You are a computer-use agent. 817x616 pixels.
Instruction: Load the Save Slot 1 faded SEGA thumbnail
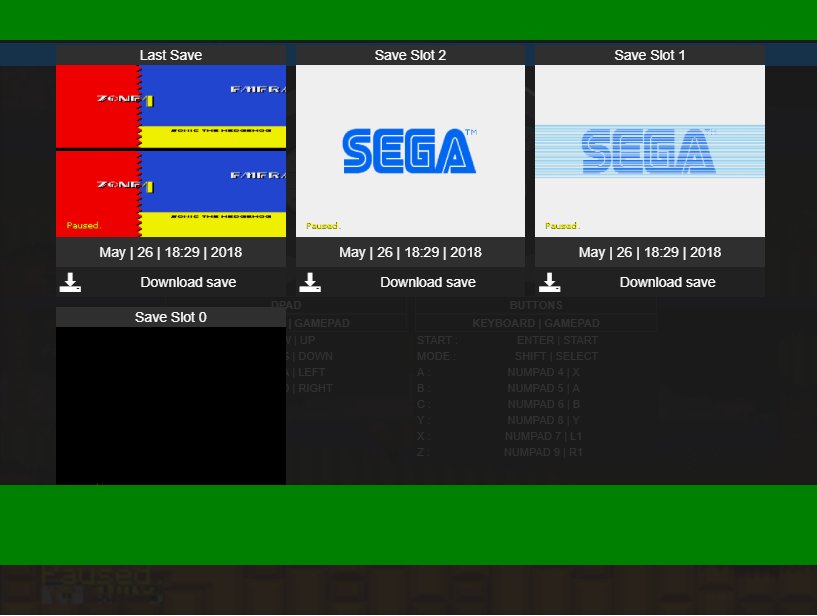[x=650, y=151]
